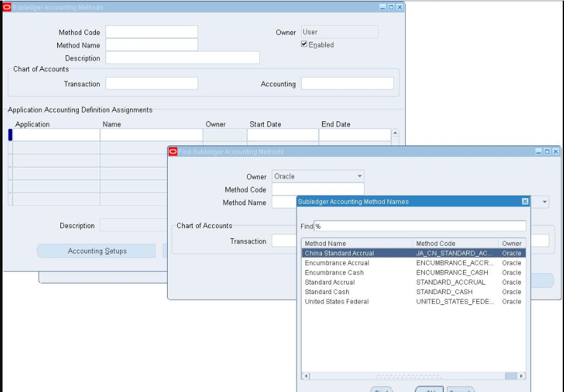Click the assignments table scroll-up arrow

[x=395, y=133]
